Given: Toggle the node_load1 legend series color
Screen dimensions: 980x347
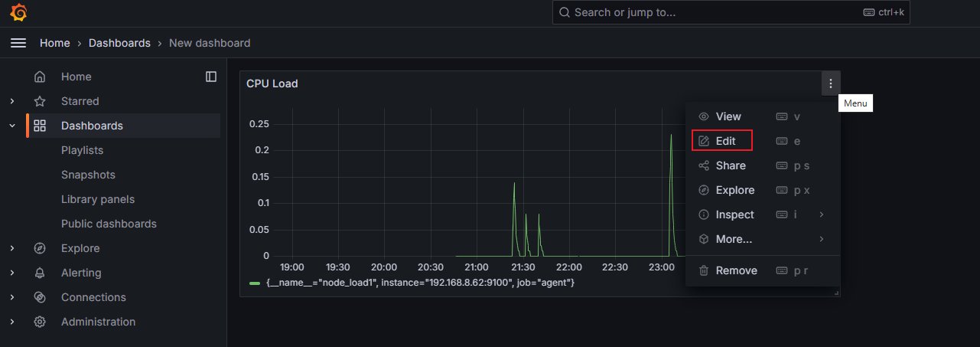Looking at the screenshot, I should (255, 283).
